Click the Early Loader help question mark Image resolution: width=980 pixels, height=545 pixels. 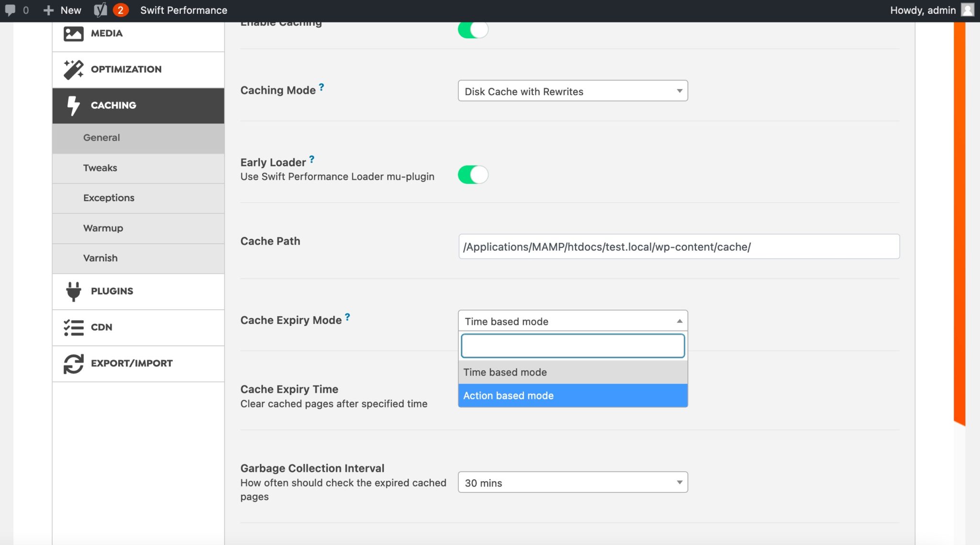312,159
